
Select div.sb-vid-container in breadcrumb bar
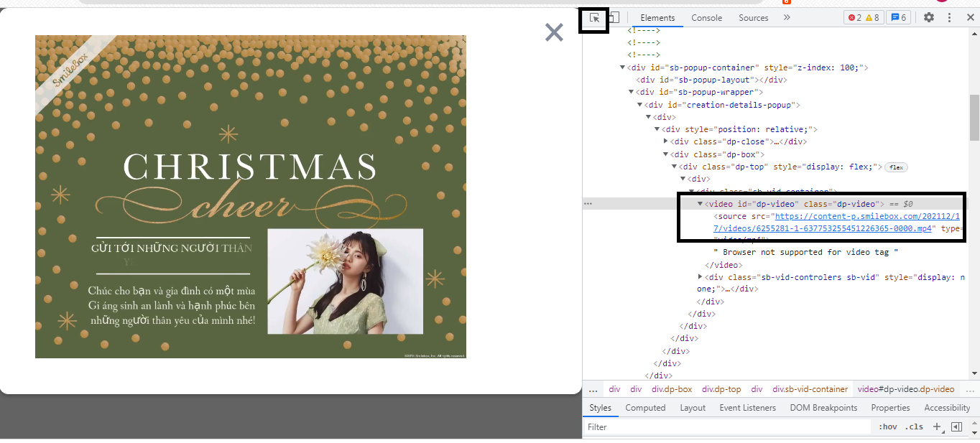click(810, 389)
